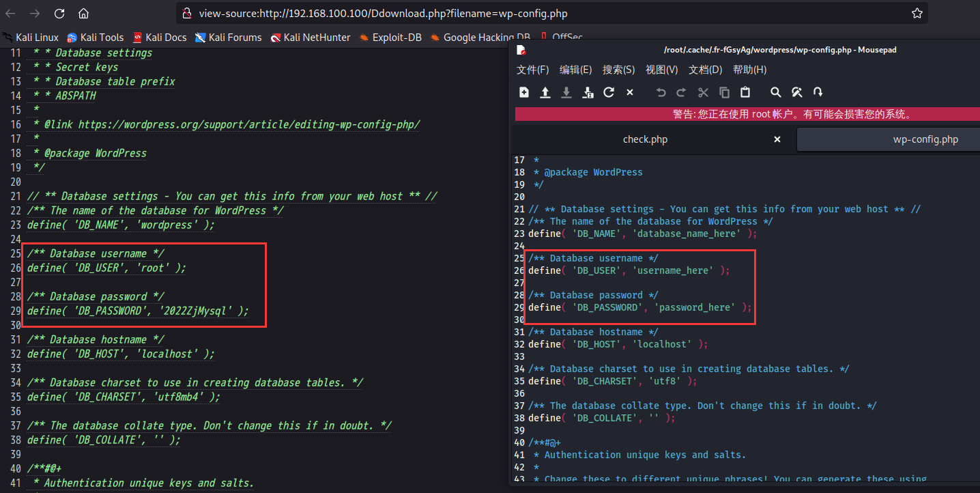The height and width of the screenshot is (493, 980).
Task: Reload the file in Mousepad toolbar
Action: [x=609, y=92]
